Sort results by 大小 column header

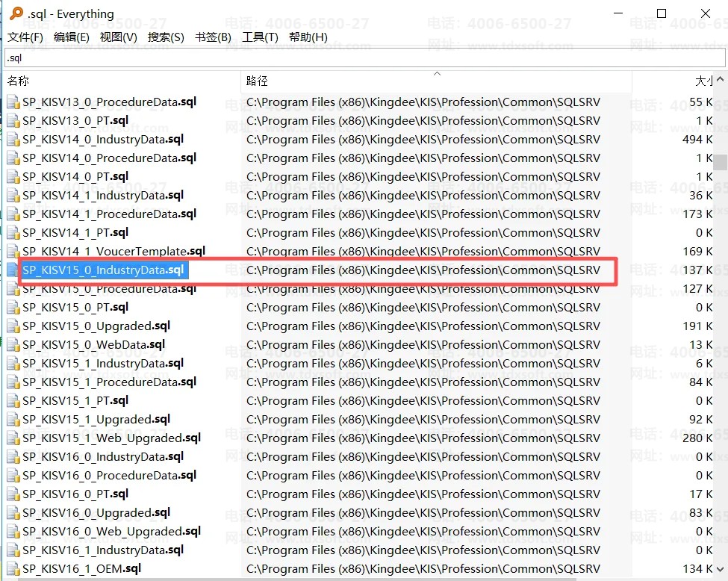click(703, 81)
